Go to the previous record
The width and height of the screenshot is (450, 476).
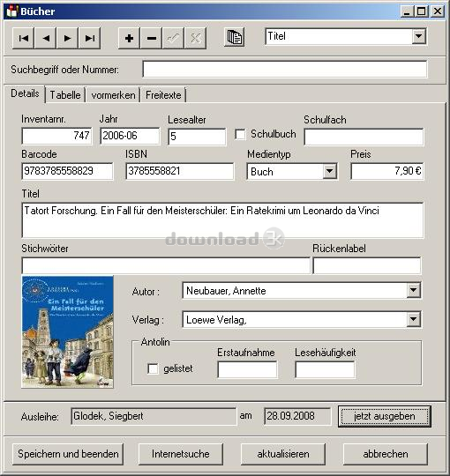click(46, 38)
